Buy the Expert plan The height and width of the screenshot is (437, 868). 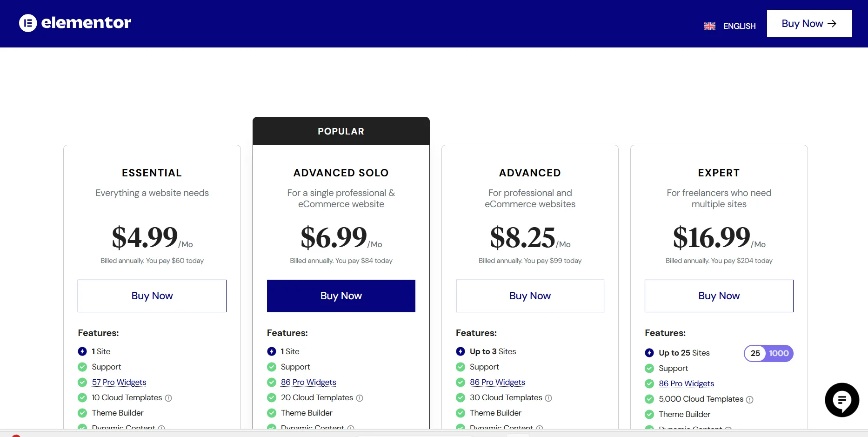tap(719, 296)
